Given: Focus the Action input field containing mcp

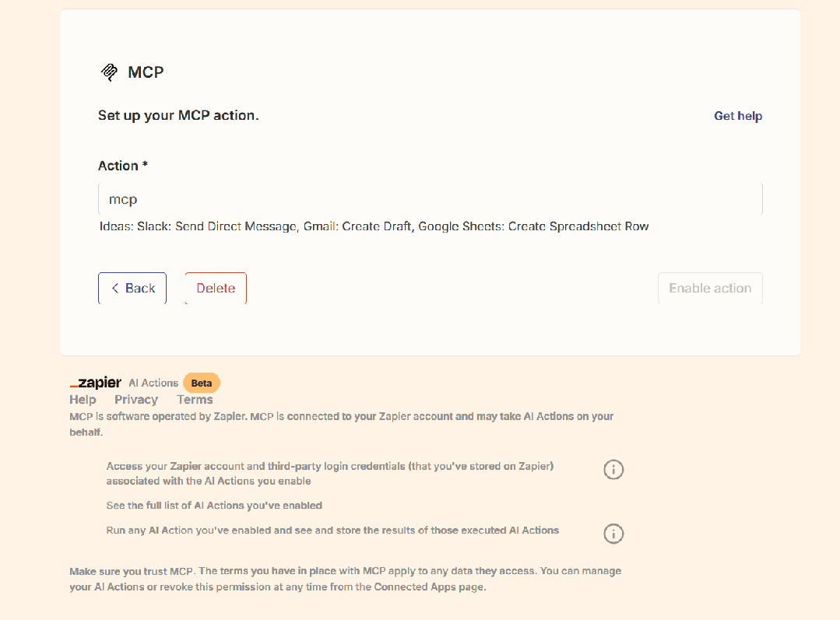Looking at the screenshot, I should pos(431,199).
